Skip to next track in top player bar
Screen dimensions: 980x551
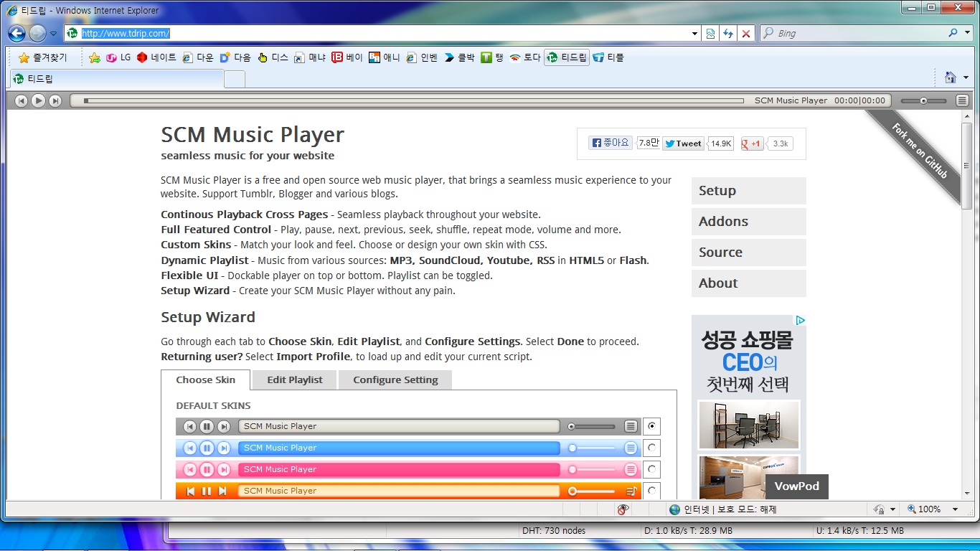tap(55, 101)
